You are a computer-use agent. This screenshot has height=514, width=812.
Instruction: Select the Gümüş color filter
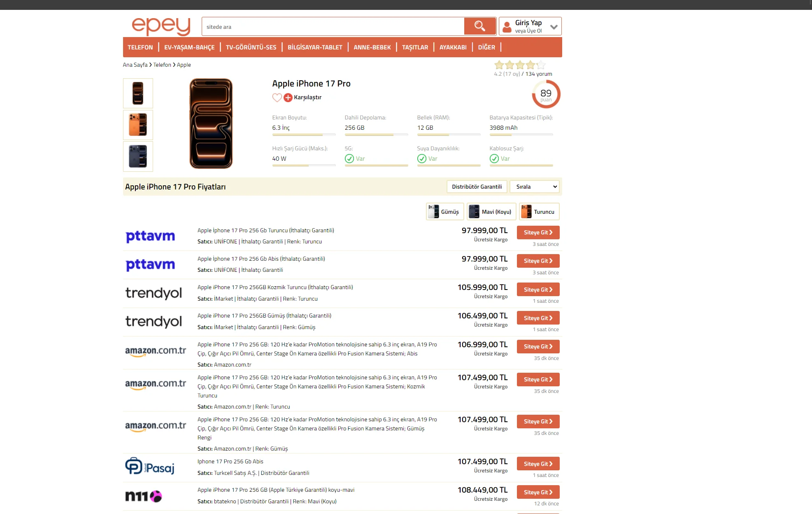(x=445, y=212)
